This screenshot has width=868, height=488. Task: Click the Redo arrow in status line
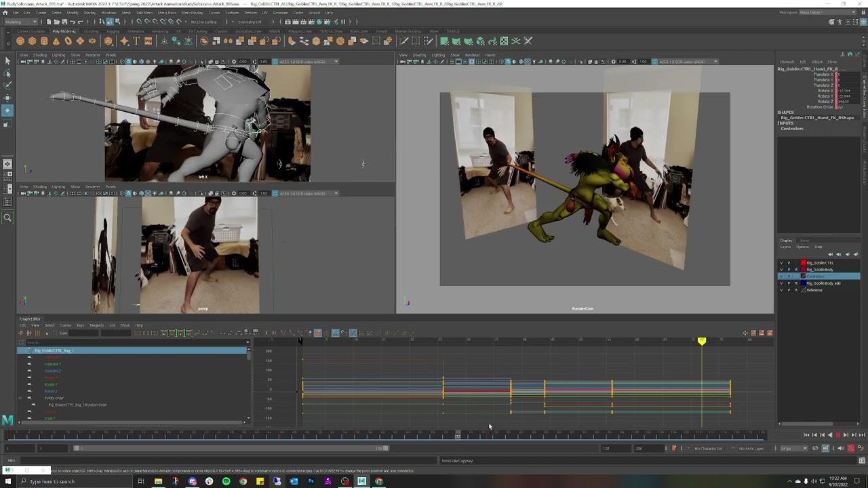click(81, 22)
